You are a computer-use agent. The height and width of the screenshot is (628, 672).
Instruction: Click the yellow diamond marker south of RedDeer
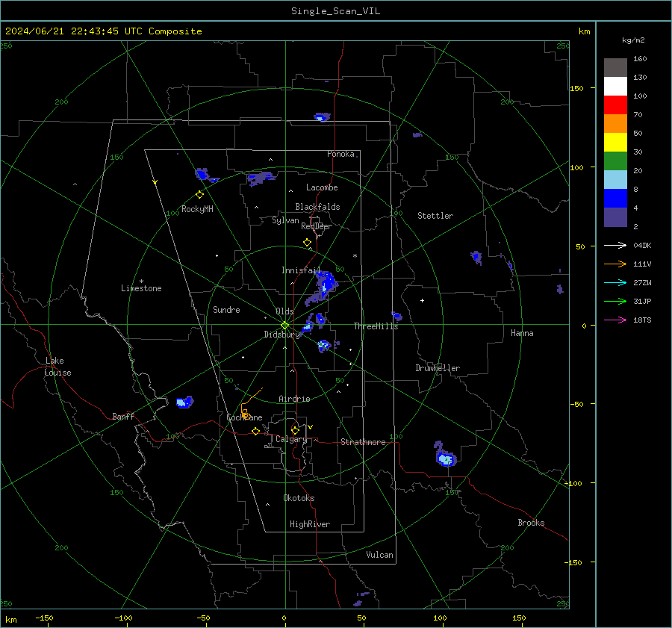point(307,243)
